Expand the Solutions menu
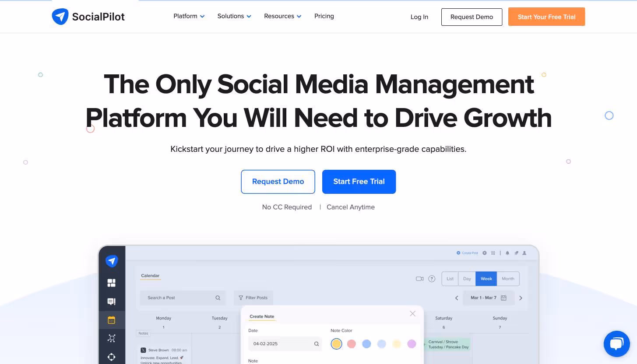Image resolution: width=637 pixels, height=364 pixels. [x=234, y=16]
